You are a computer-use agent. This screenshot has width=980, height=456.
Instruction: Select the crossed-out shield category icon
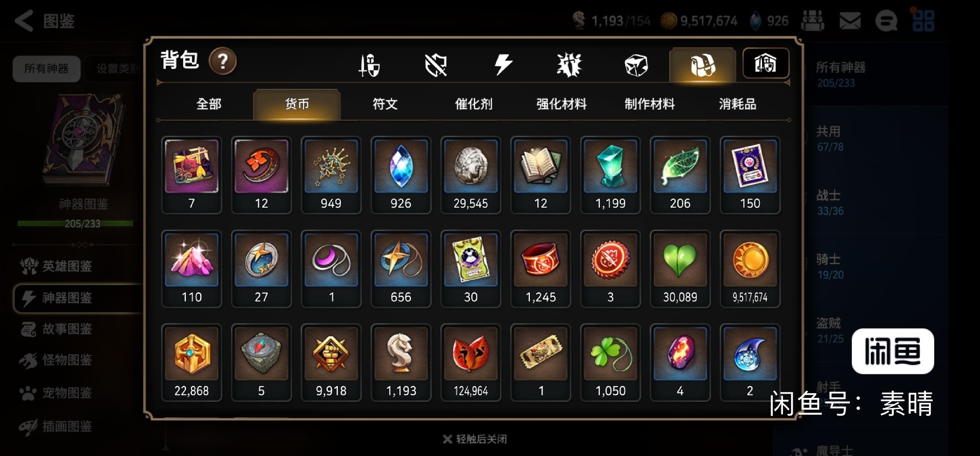436,65
